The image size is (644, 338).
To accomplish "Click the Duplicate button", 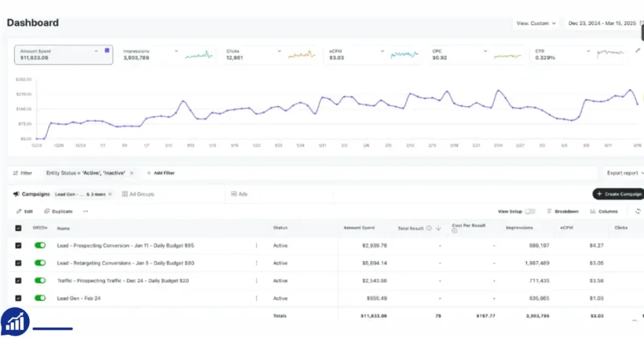I will (x=58, y=211).
